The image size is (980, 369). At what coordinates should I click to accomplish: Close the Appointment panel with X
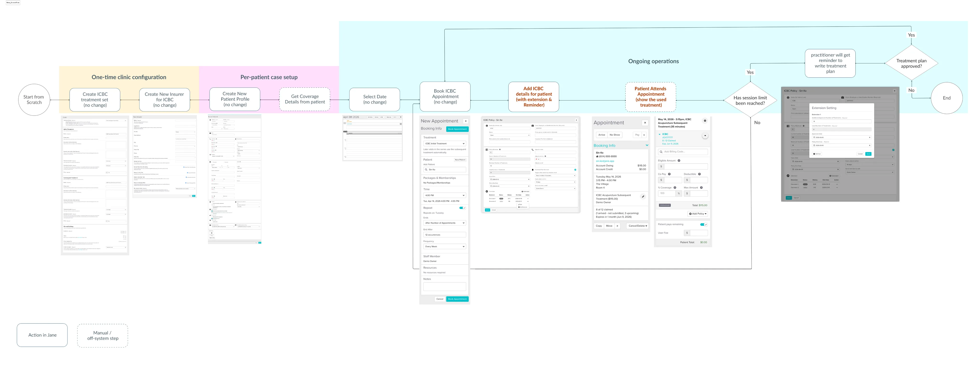645,123
